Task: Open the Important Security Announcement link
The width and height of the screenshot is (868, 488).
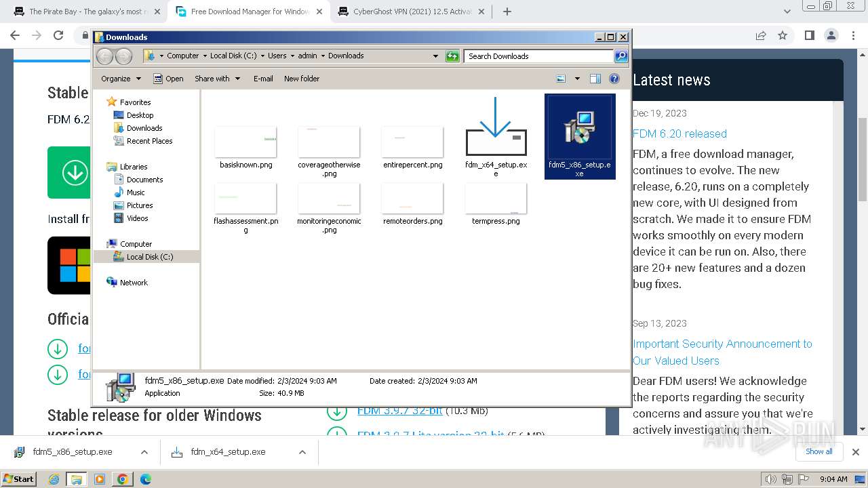Action: pyautogui.click(x=722, y=352)
